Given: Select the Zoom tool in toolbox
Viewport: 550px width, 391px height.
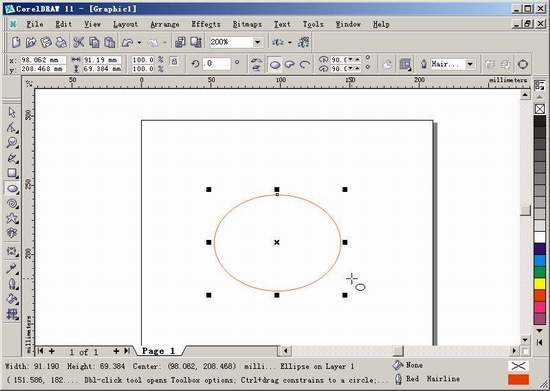Looking at the screenshot, I should tap(12, 143).
